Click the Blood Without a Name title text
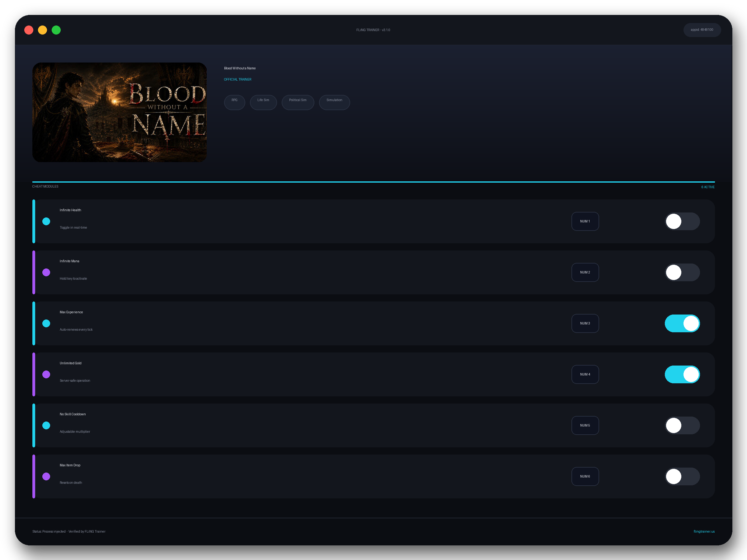Screen dimensions: 747x560 click(x=240, y=68)
